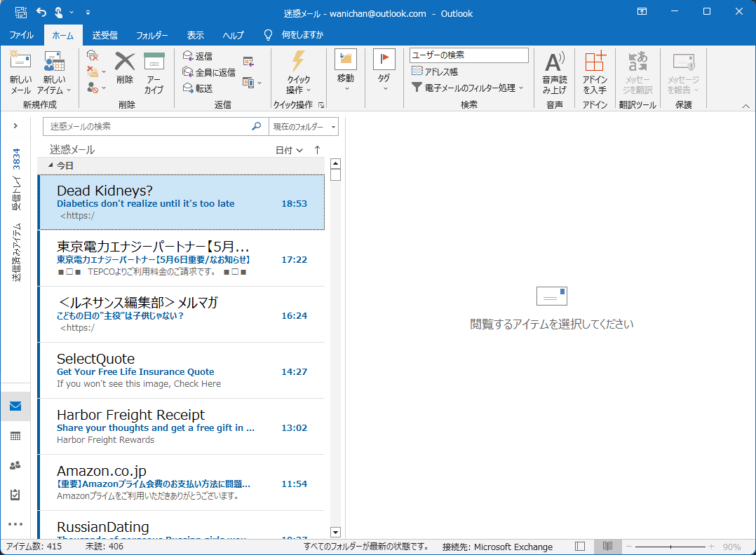
Task: Open the ファイル menu tab
Action: click(21, 35)
